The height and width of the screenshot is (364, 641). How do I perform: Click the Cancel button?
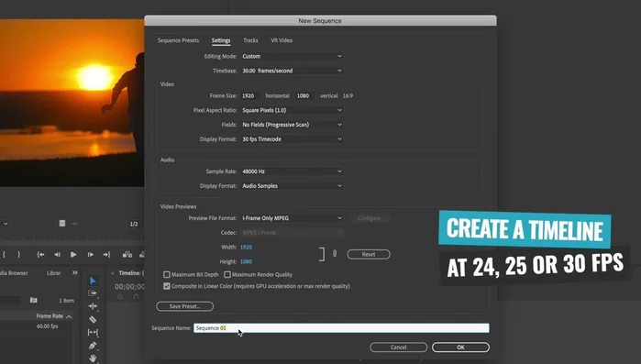pos(399,347)
